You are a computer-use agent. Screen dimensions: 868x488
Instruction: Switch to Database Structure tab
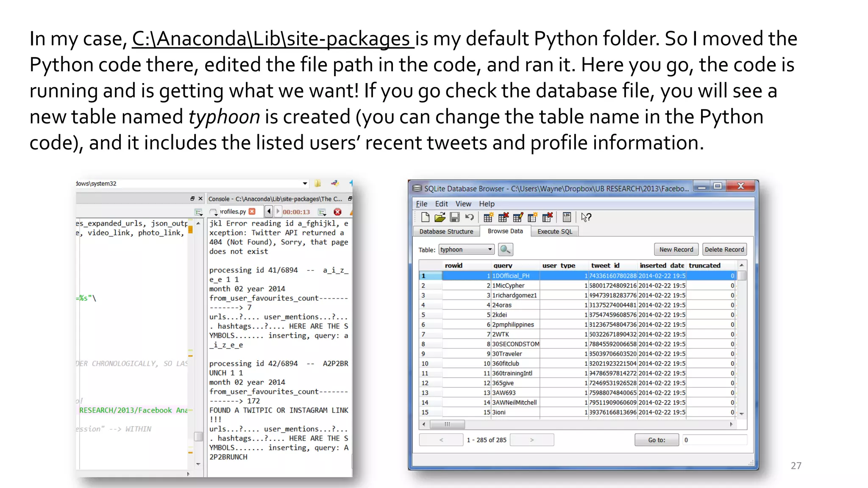[446, 231]
